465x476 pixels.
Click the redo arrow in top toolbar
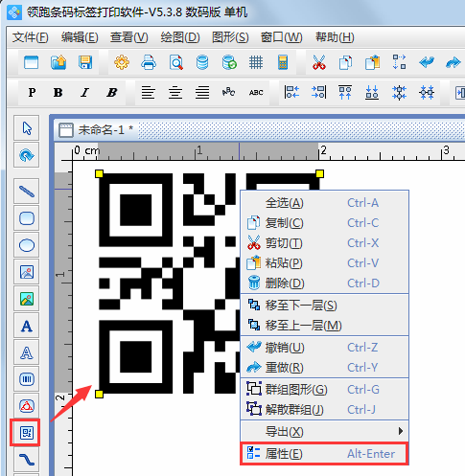pos(453,62)
